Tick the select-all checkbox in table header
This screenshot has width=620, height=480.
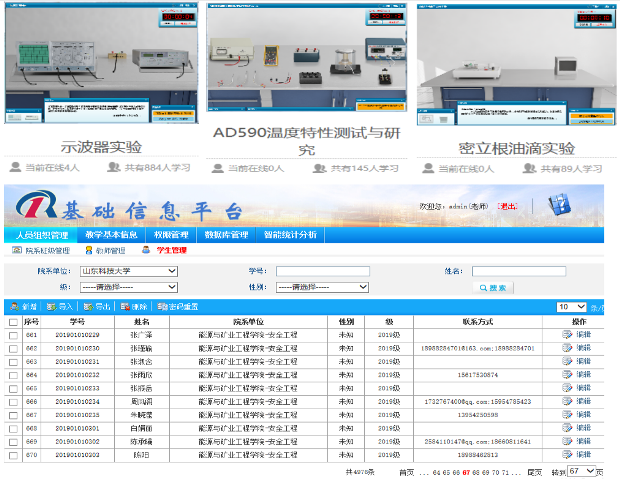pyautogui.click(x=13, y=322)
